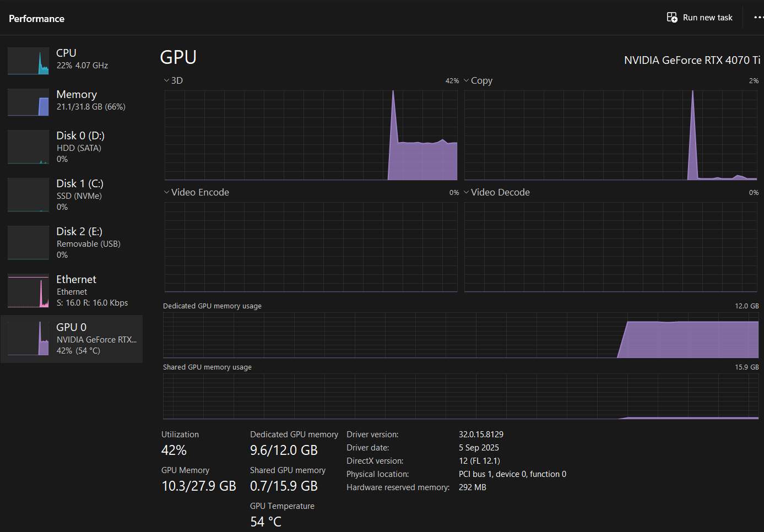Click the Copy engine usage graph

coord(610,135)
